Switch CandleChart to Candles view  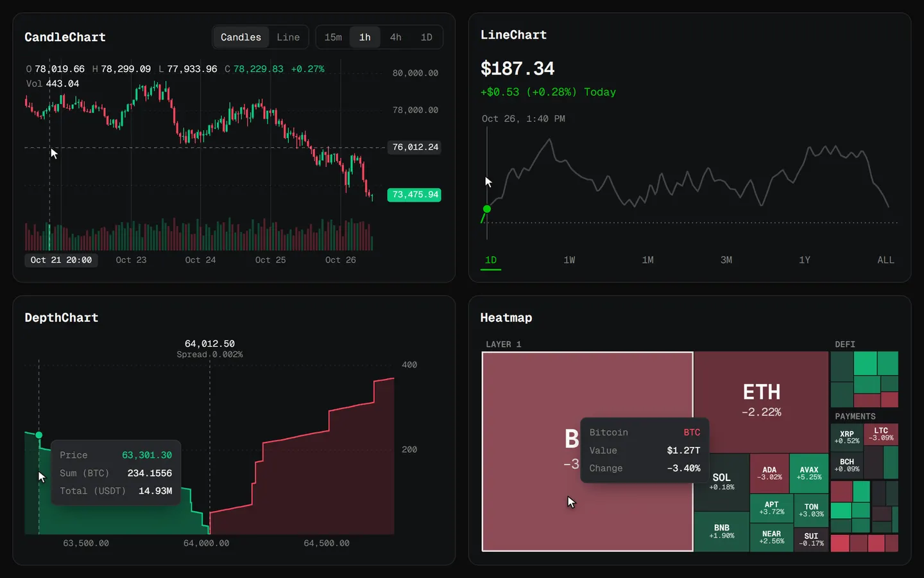pyautogui.click(x=241, y=37)
